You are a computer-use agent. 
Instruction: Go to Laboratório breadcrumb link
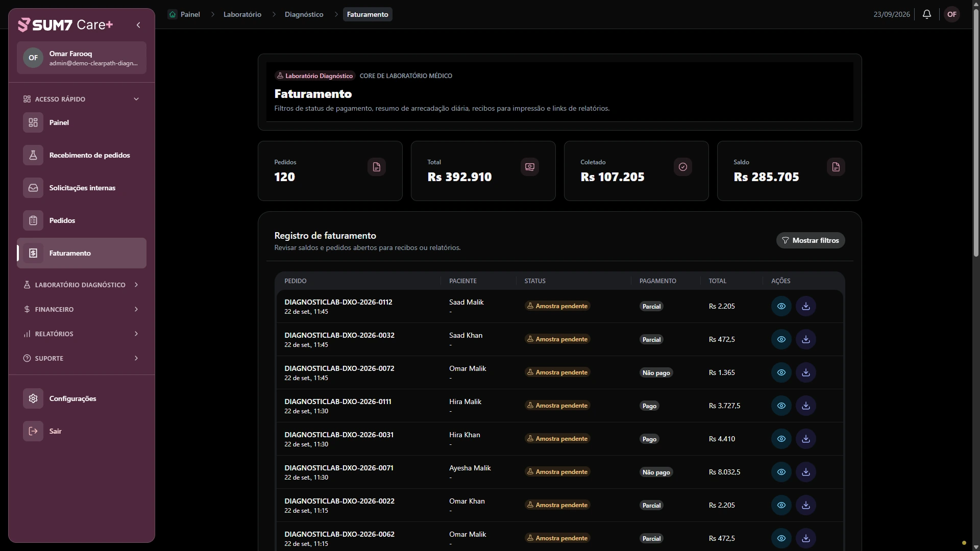(x=242, y=14)
